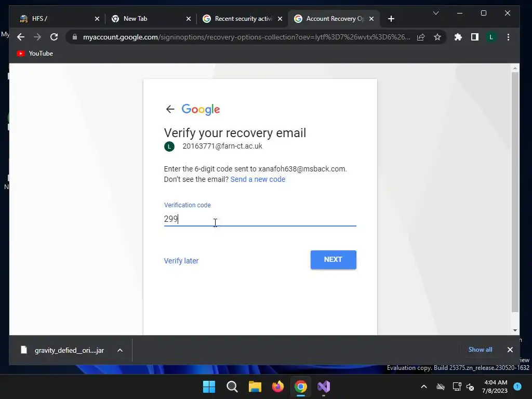Click Send a new code link
Viewport: 532px width, 399px height.
click(x=258, y=179)
